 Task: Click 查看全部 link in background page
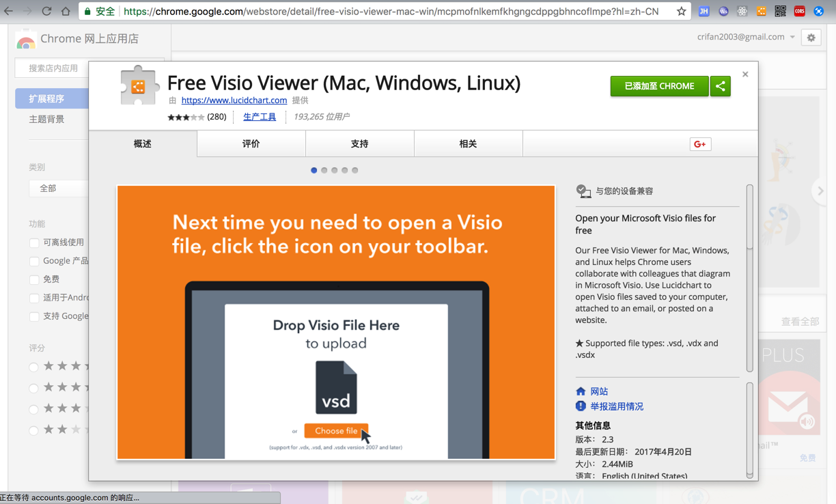pos(800,321)
